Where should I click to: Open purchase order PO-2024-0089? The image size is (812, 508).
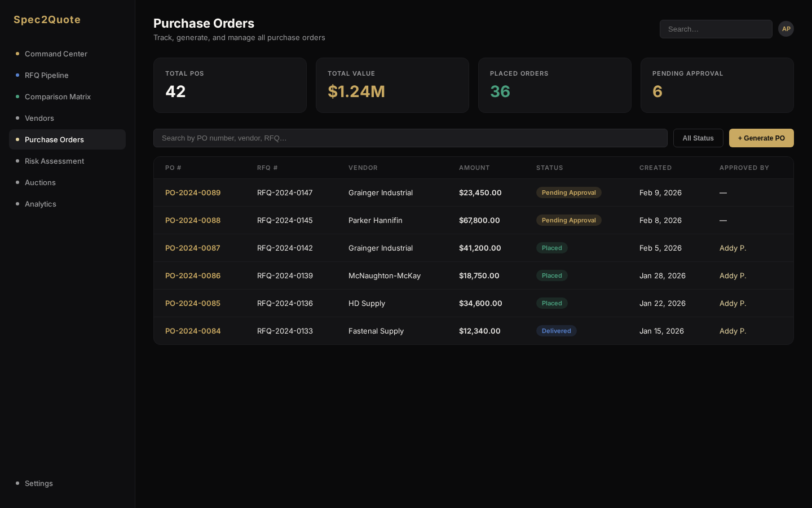coord(193,192)
